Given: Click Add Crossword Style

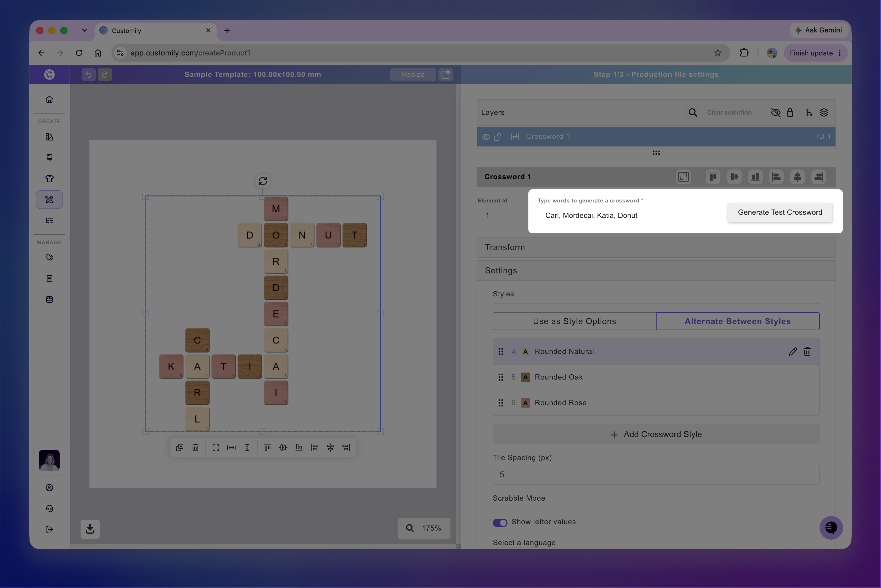Looking at the screenshot, I should [656, 434].
